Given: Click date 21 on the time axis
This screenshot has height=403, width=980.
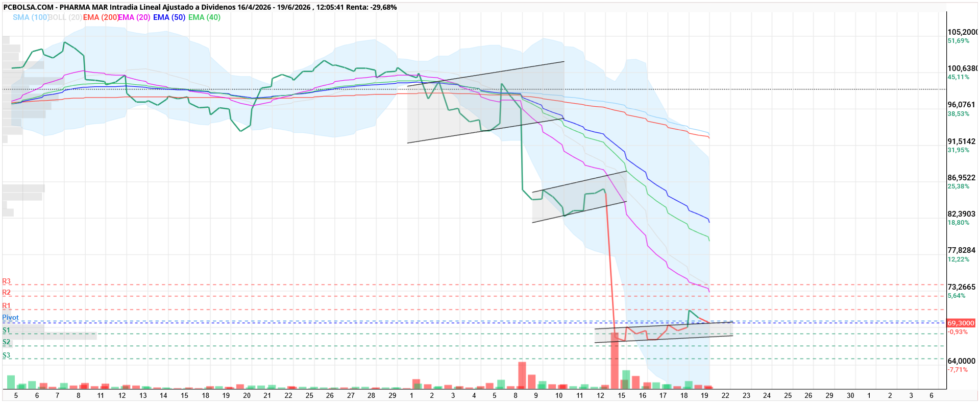Looking at the screenshot, I should [267, 395].
